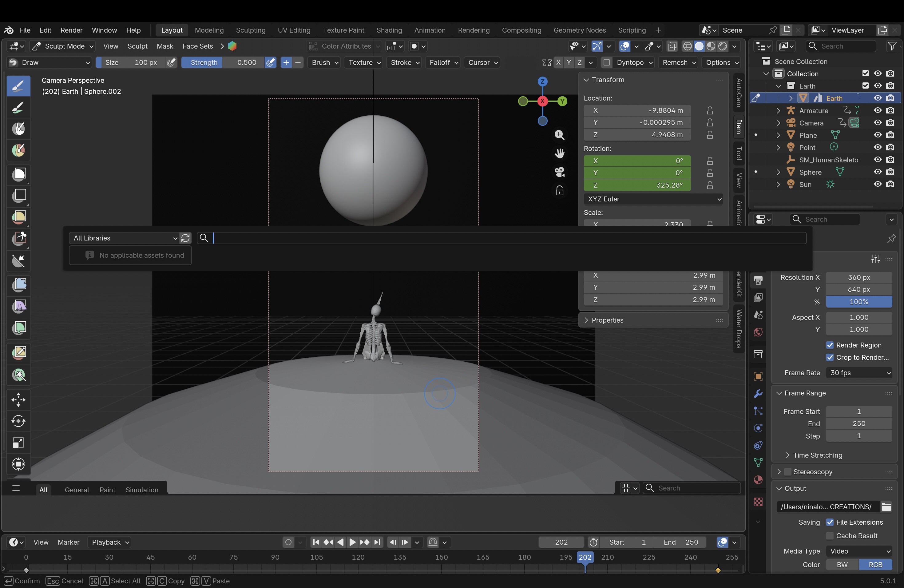
Task: Click the asset search input field
Action: (x=502, y=238)
